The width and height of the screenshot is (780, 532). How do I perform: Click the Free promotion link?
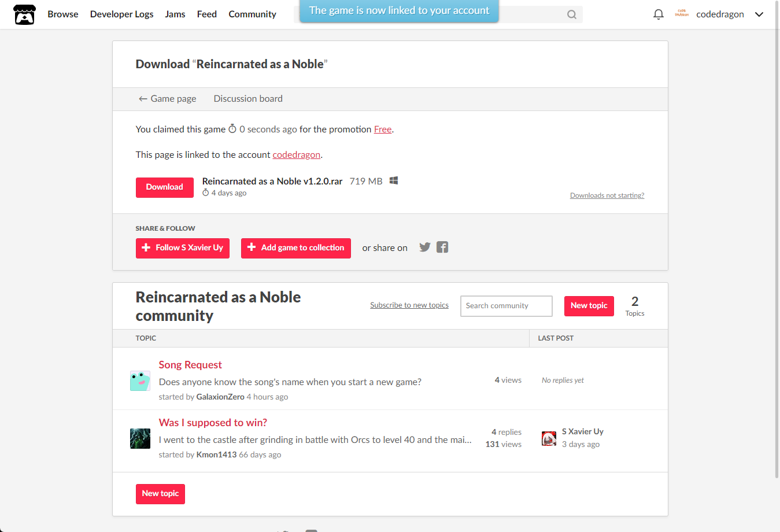[x=383, y=130]
